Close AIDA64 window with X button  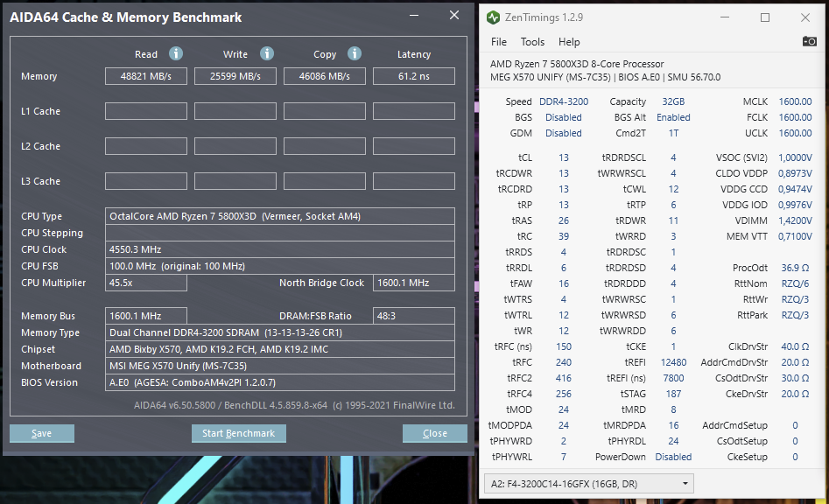pos(454,16)
